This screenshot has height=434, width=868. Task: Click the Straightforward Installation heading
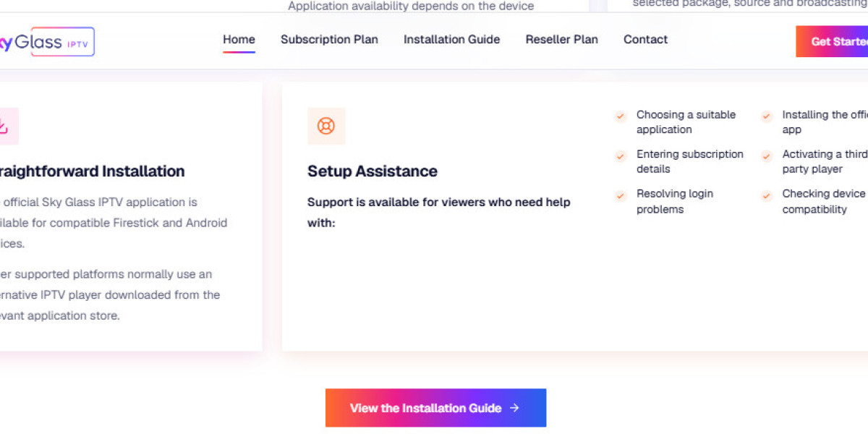[93, 171]
